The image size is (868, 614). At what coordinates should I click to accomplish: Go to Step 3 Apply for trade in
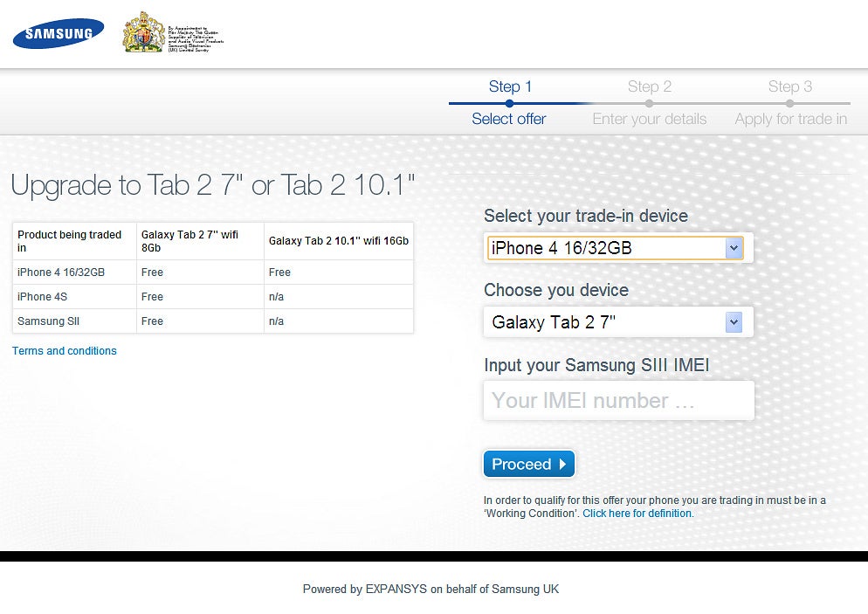click(x=790, y=102)
